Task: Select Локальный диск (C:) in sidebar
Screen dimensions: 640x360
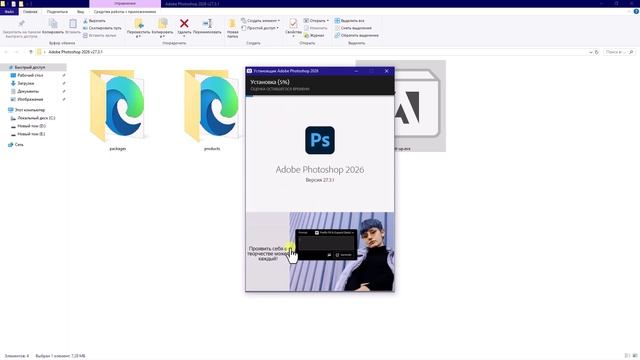Action: click(x=33, y=118)
